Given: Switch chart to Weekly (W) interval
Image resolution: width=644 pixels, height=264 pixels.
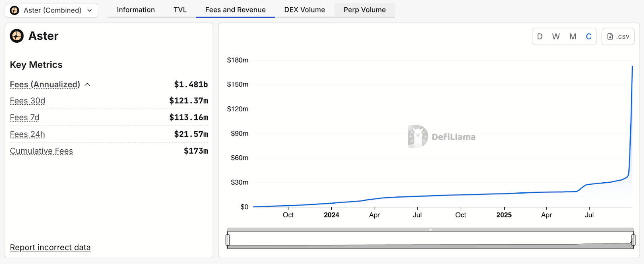Looking at the screenshot, I should click(556, 37).
